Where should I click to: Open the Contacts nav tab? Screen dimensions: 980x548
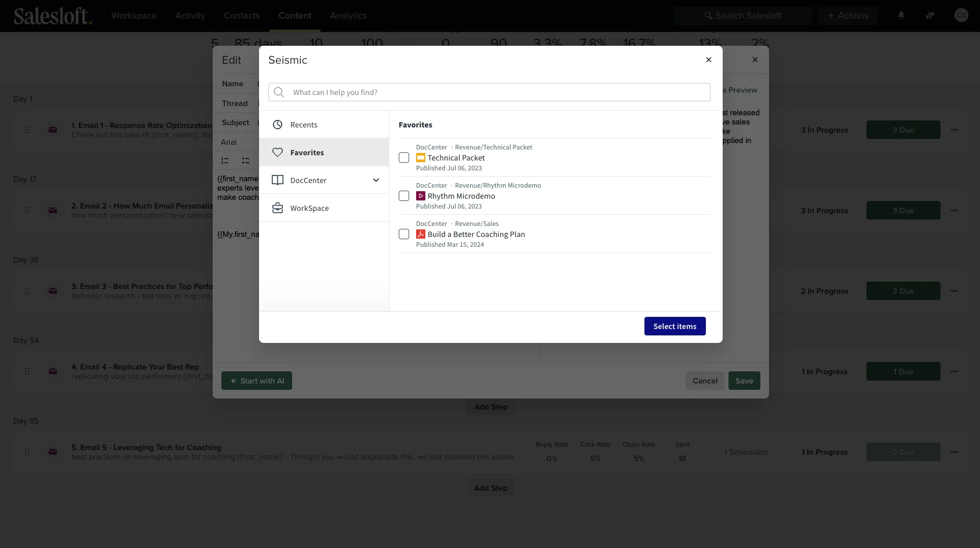(242, 16)
